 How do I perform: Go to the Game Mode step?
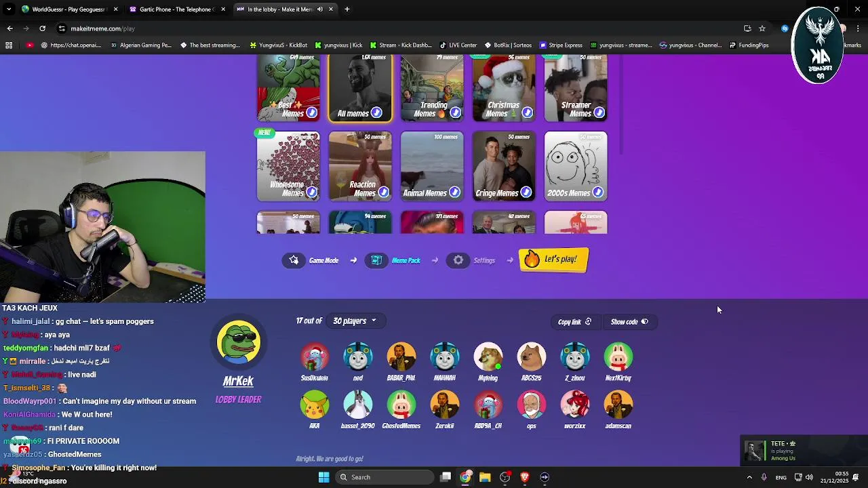312,260
